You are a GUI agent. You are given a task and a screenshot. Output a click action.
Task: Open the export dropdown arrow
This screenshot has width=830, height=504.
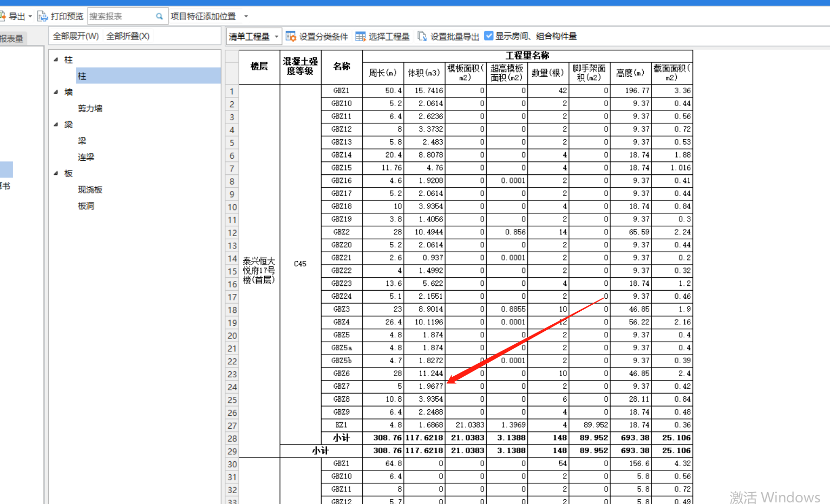[30, 16]
